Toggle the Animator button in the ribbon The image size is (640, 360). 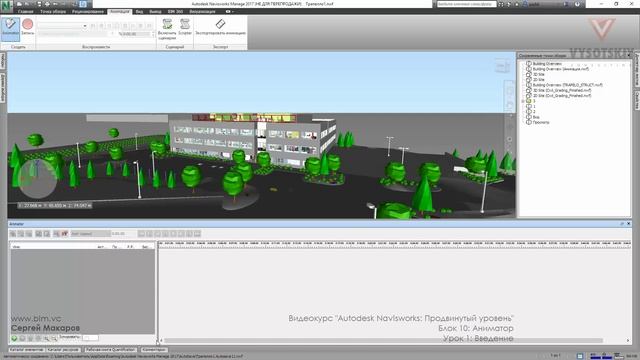[10, 29]
